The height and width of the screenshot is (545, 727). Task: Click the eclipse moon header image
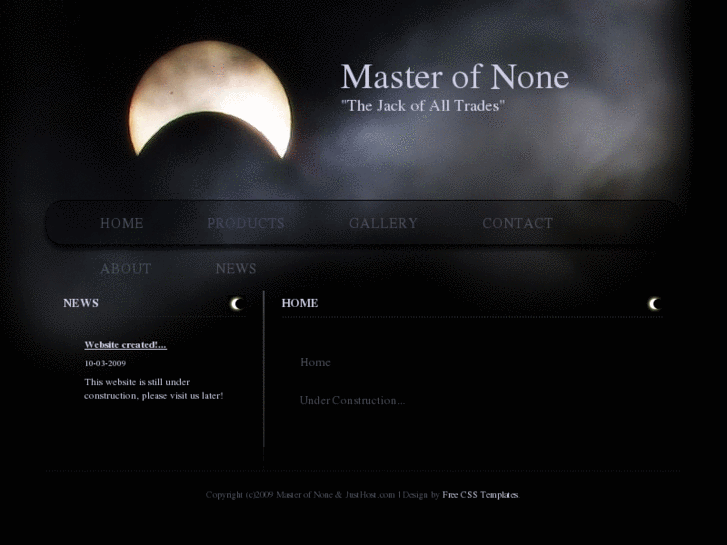pyautogui.click(x=211, y=102)
